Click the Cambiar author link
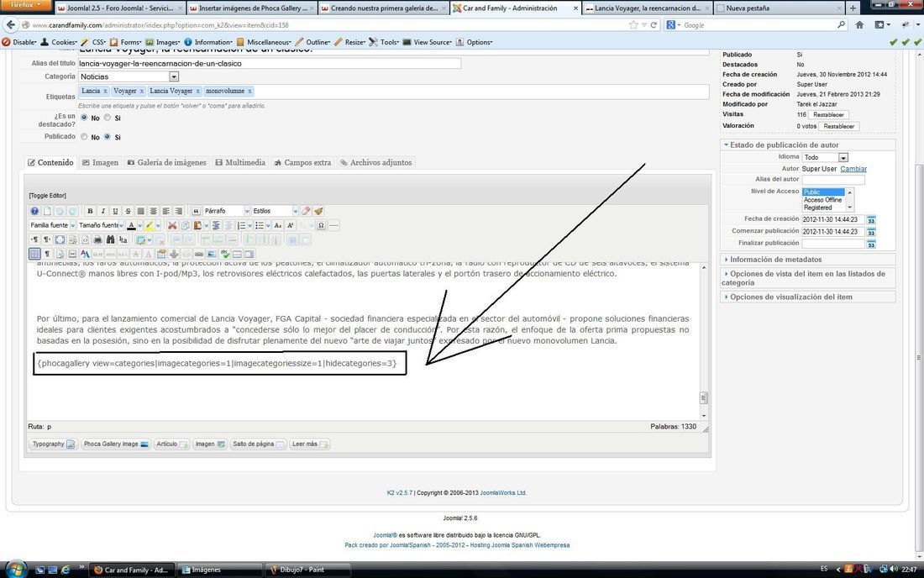924x578 pixels. 853,169
